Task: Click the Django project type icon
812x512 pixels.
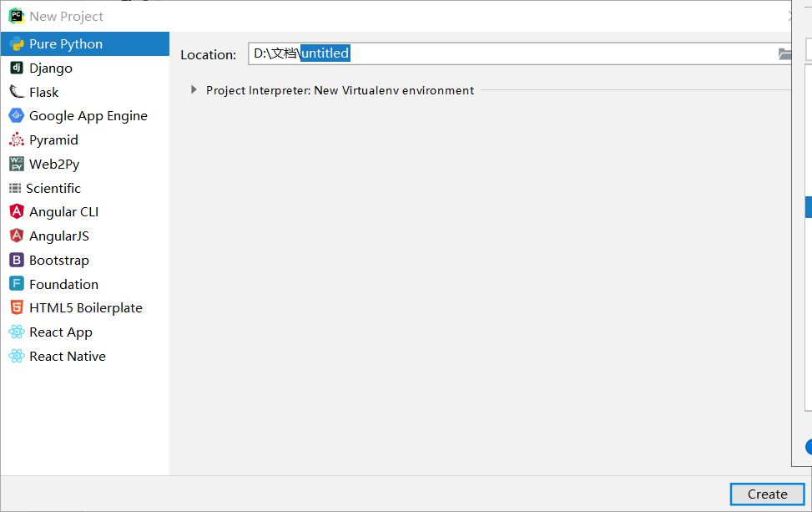Action: point(17,68)
